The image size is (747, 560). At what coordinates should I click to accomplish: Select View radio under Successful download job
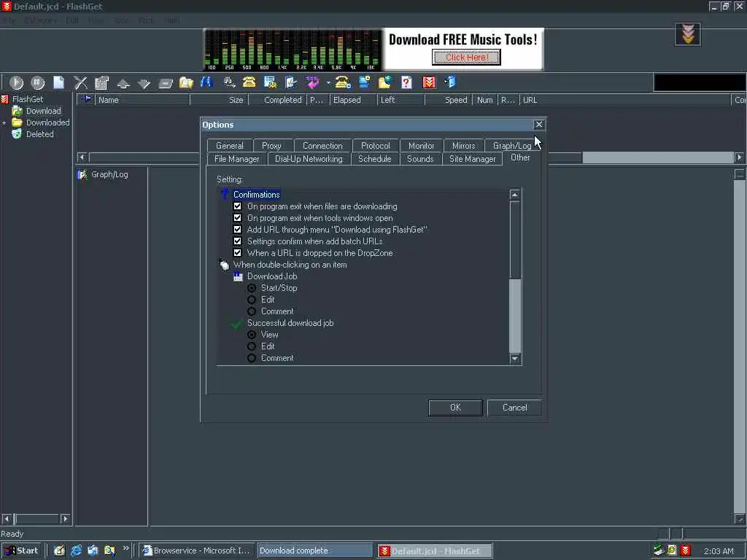252,335
